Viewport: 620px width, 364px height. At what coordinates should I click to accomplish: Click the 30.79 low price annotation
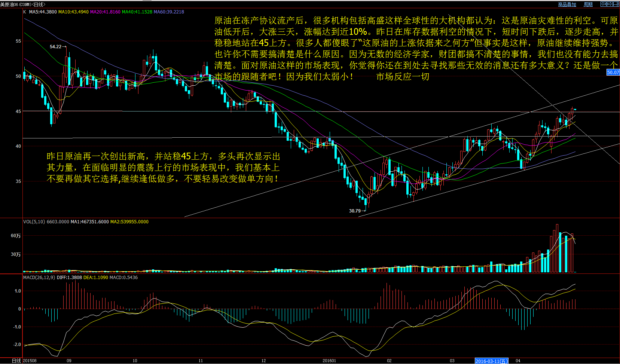click(355, 211)
